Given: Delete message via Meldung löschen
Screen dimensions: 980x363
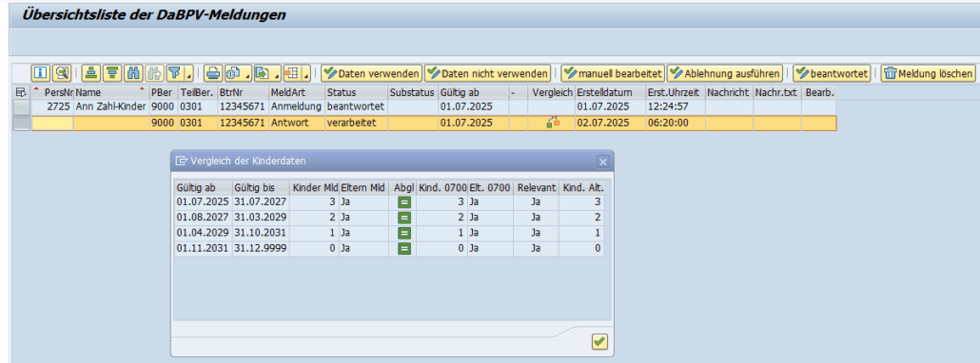Looking at the screenshot, I should pyautogui.click(x=928, y=73).
